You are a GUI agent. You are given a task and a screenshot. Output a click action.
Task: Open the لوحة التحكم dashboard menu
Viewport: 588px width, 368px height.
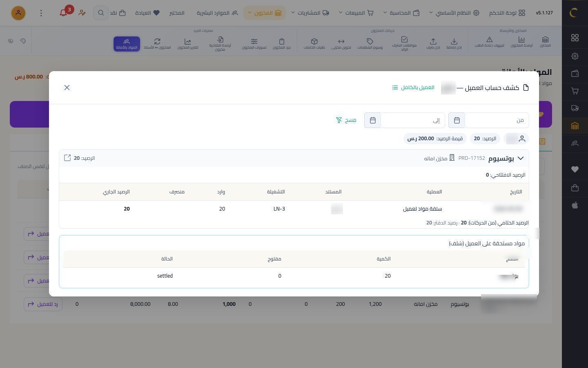tap(507, 13)
